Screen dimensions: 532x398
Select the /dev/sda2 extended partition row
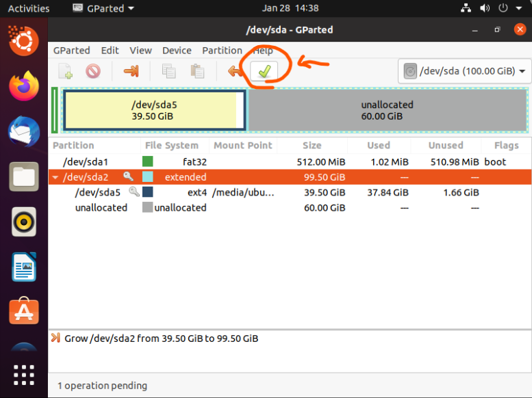click(290, 177)
